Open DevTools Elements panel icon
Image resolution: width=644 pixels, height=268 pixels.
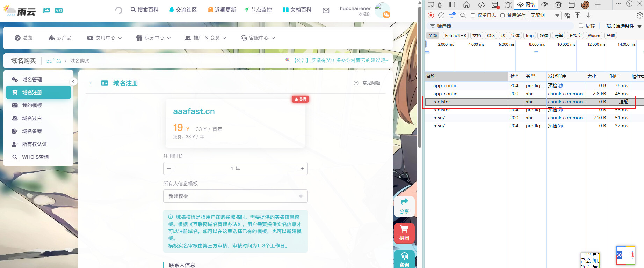(481, 5)
